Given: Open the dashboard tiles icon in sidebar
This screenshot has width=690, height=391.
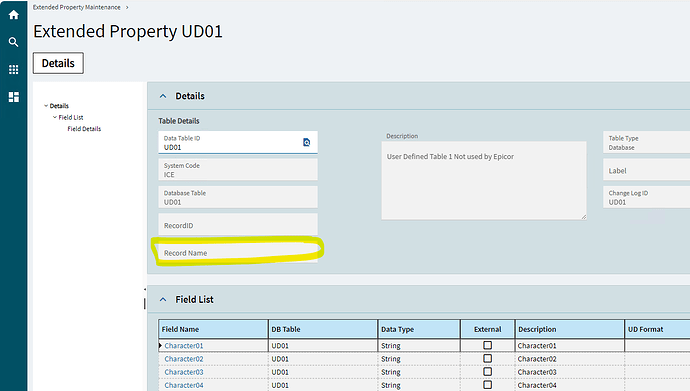Looking at the screenshot, I should tap(14, 97).
